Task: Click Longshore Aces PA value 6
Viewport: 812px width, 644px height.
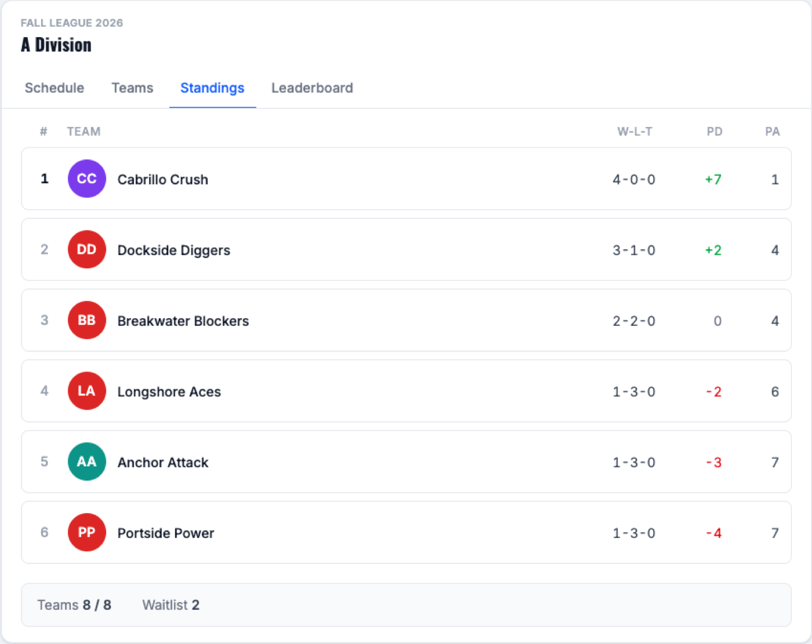Action: click(x=775, y=392)
